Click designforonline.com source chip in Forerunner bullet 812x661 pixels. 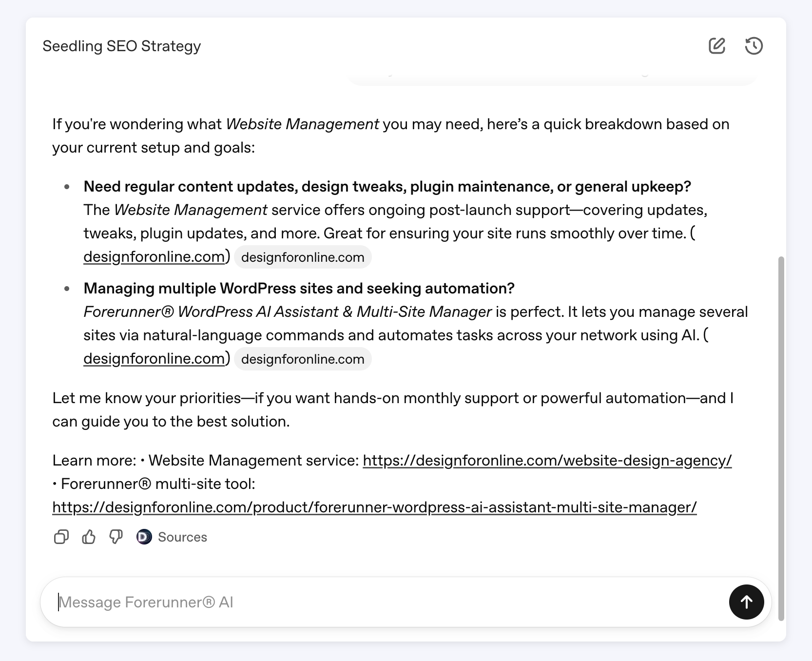(303, 359)
